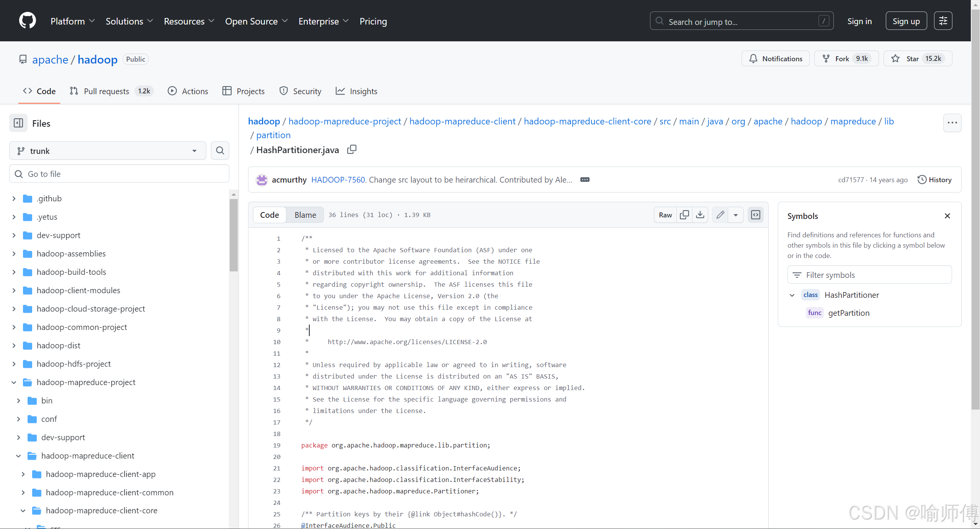
Task: Expand the hadoop-hdfs-project folder
Action: coord(14,364)
